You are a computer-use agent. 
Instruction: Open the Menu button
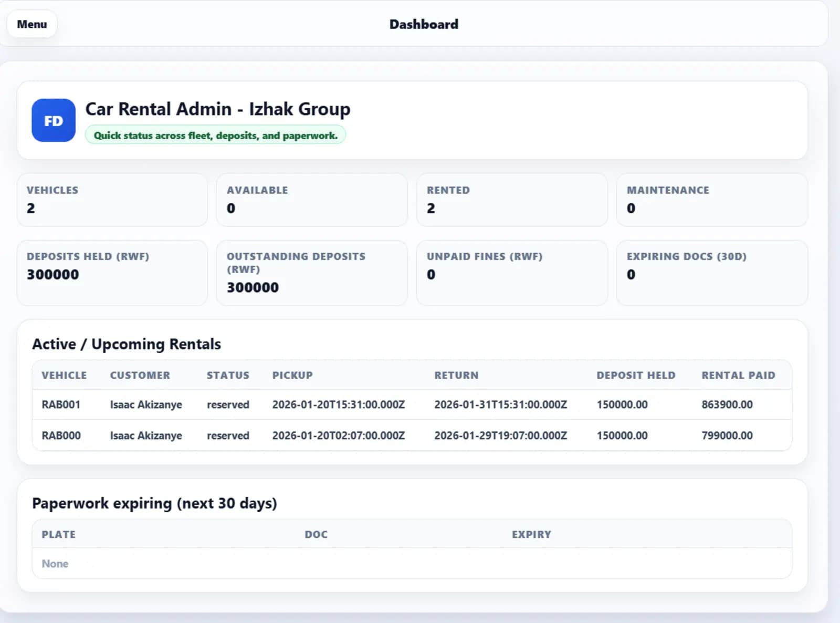coord(31,24)
